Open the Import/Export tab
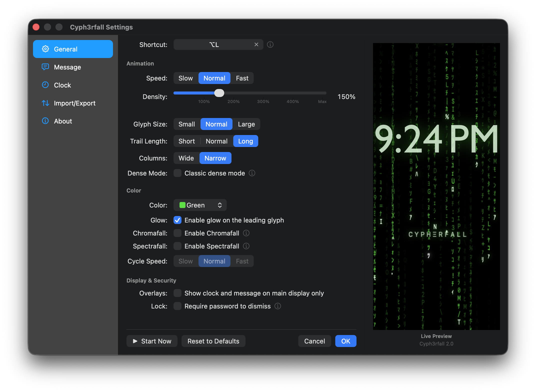 click(73, 103)
